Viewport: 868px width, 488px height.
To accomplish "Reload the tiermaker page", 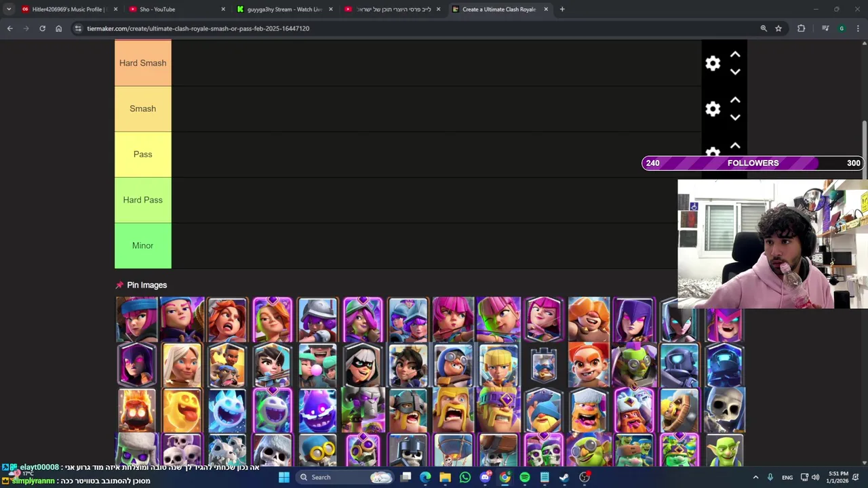I will (42, 28).
